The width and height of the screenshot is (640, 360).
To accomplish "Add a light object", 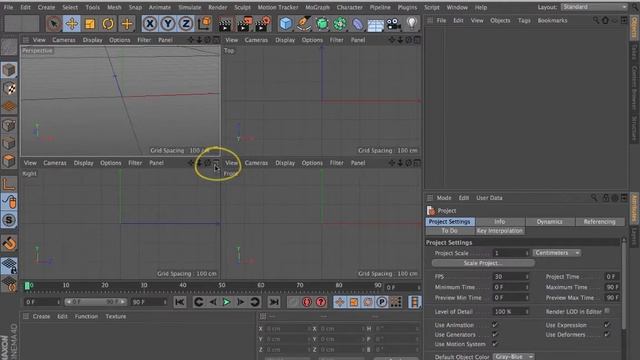I will click(x=412, y=24).
